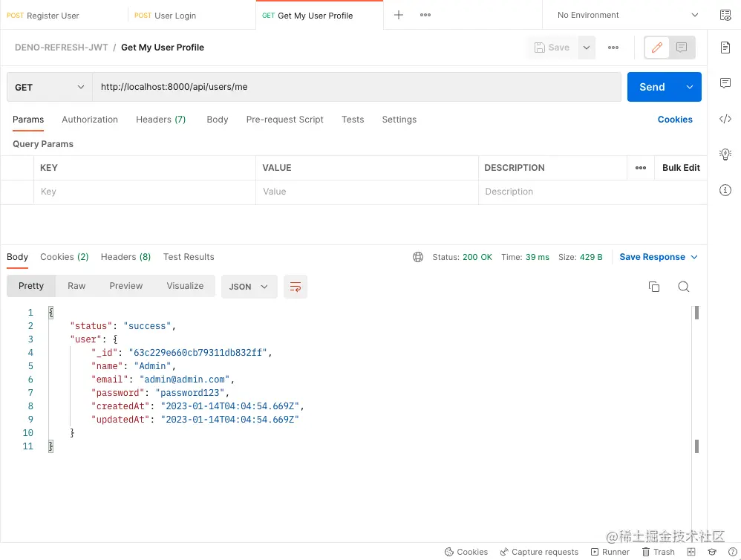Viewport: 741px width, 560px height.
Task: Open the tab overflow three-dot menu
Action: [x=425, y=15]
